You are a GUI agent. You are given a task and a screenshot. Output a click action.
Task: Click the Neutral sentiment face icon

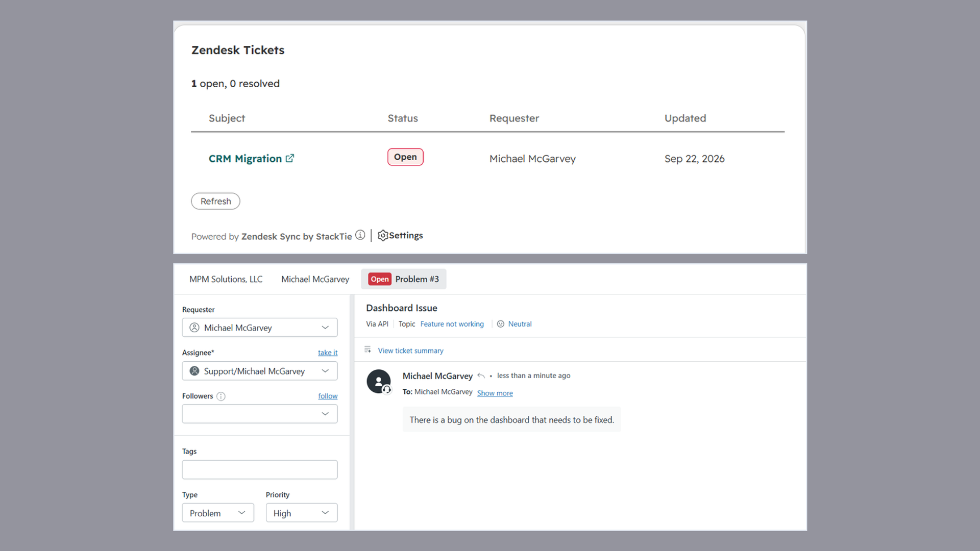pos(501,324)
